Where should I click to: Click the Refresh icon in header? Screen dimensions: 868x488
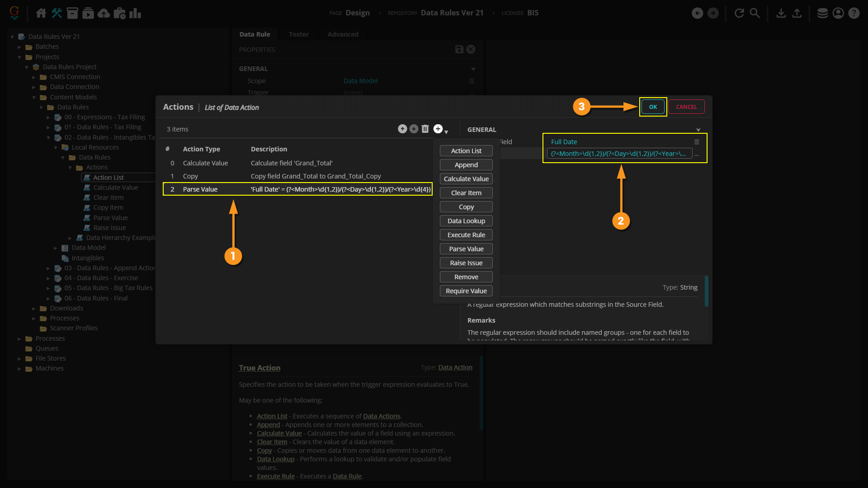click(x=739, y=13)
